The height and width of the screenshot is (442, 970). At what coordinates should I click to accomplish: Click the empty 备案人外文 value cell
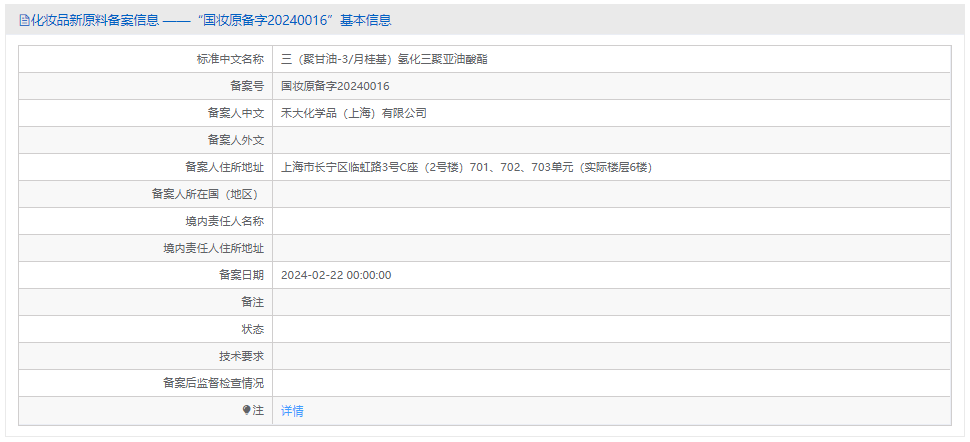tap(610, 140)
